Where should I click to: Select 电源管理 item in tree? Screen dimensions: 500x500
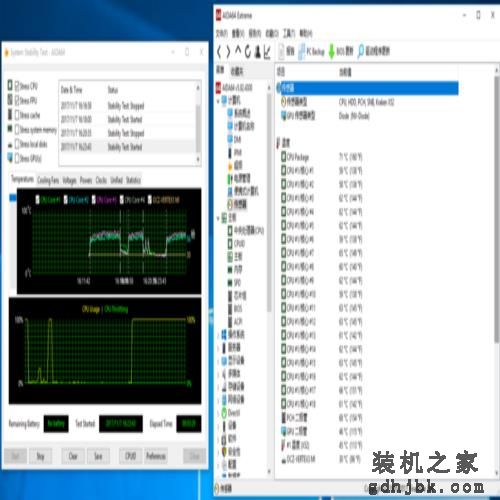[239, 178]
